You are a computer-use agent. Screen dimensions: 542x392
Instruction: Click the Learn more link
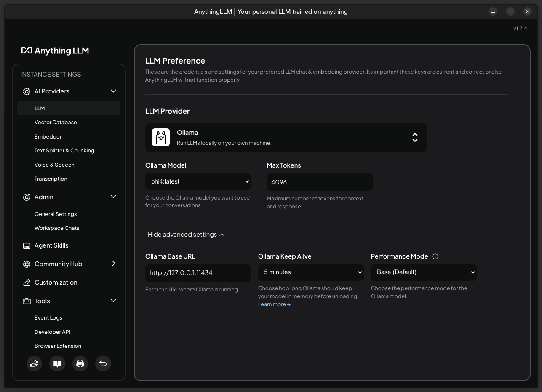tap(274, 304)
